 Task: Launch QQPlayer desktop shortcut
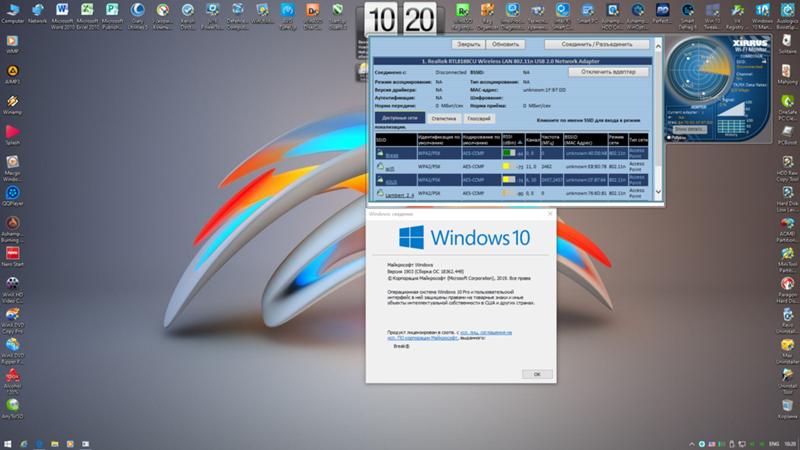click(12, 196)
